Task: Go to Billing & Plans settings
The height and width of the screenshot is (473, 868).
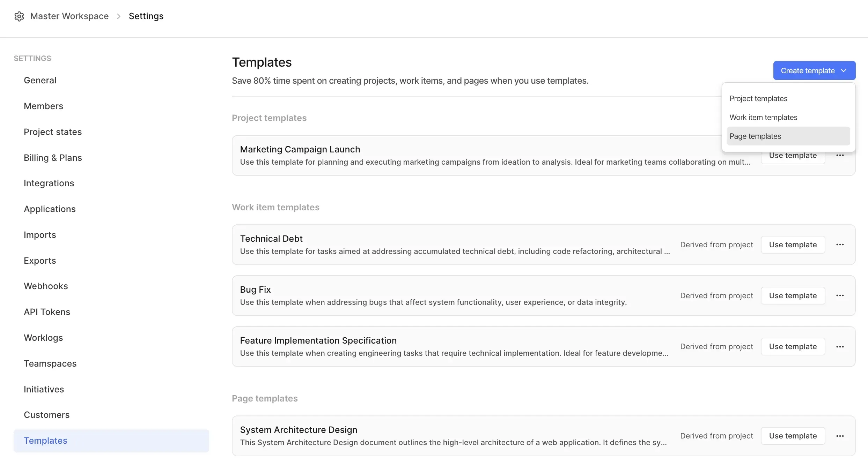Action: click(53, 158)
